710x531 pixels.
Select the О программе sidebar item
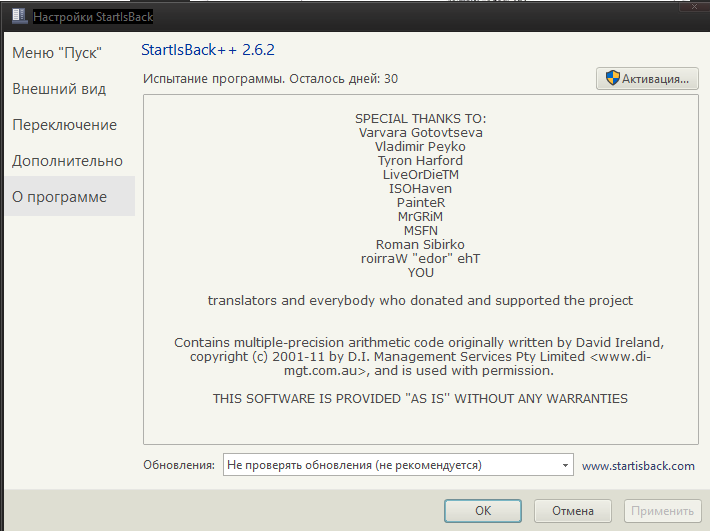[59, 197]
